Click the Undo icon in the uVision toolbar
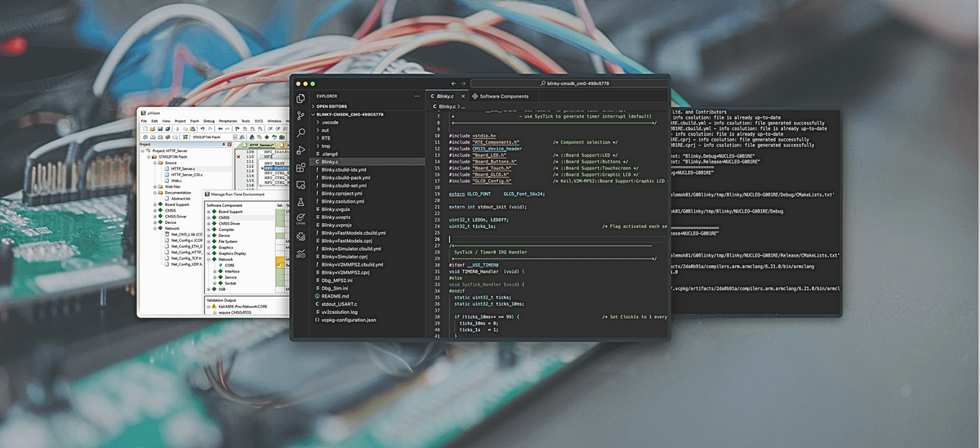 click(203, 128)
